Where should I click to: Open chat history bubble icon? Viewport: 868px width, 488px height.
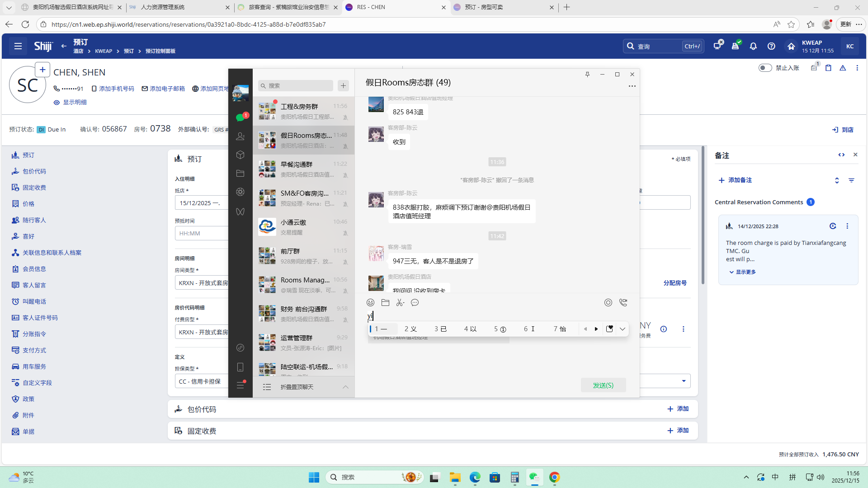coord(415,303)
